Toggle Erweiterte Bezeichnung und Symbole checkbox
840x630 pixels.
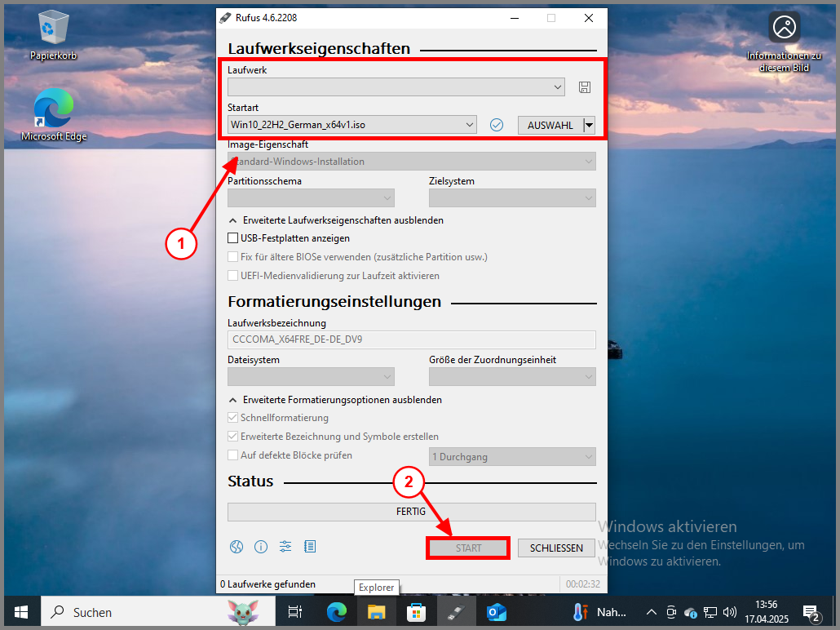pyautogui.click(x=233, y=437)
